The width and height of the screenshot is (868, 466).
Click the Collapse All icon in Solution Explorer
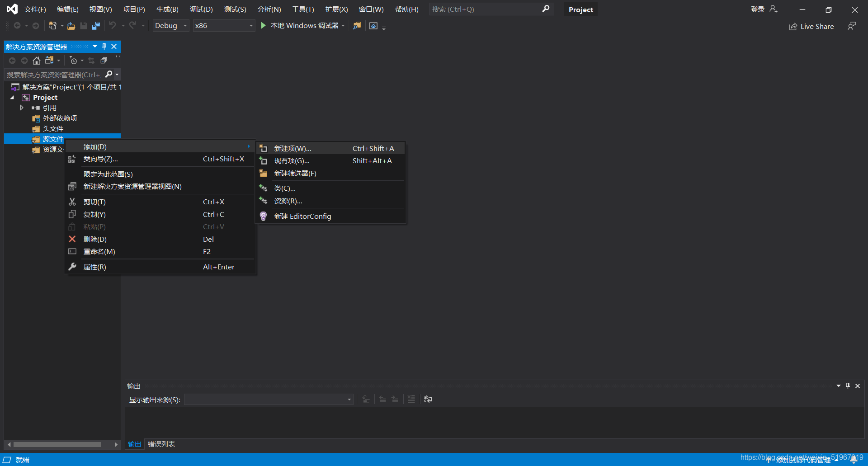point(104,61)
